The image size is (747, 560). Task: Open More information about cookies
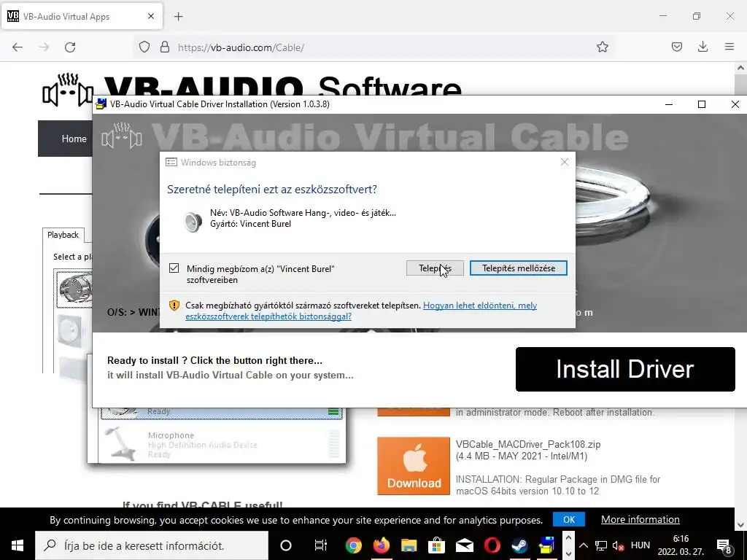click(640, 519)
